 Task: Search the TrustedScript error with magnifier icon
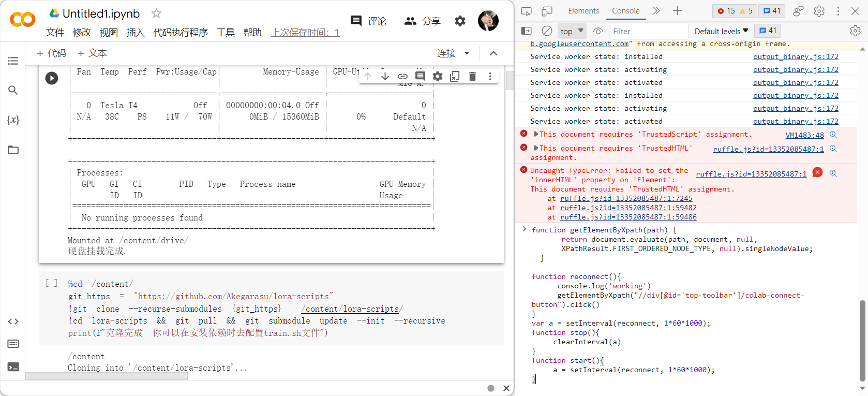click(x=833, y=135)
